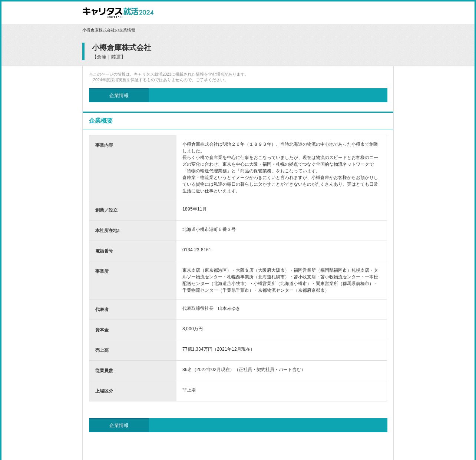This screenshot has height=460, width=476.
Task: Click the business description paragraph
Action: tap(280, 168)
